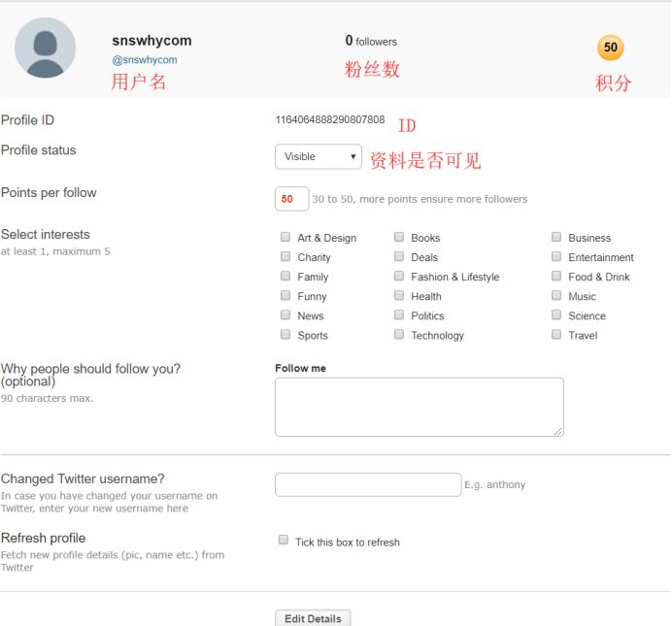The image size is (672, 626).
Task: Click the 50 points coin badge
Action: point(610,48)
